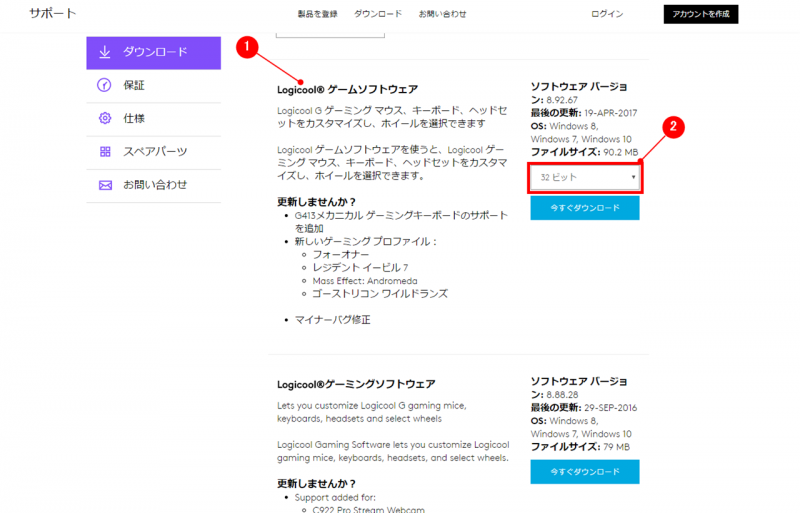Image resolution: width=800 pixels, height=513 pixels.
Task: Click the 19-APR-2017 update date
Action: tap(611, 113)
